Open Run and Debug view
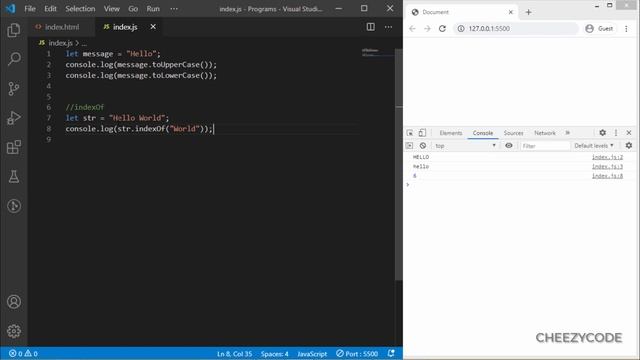Viewport: 640px width, 360px height. tap(14, 118)
